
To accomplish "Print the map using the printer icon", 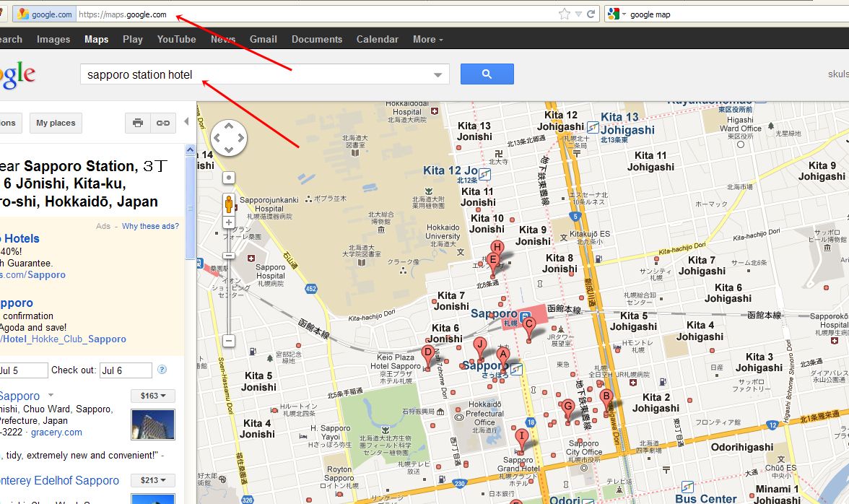I will click(138, 123).
